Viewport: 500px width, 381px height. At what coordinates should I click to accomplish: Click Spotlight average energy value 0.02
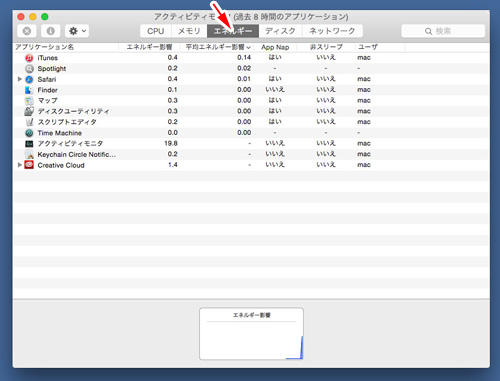tap(244, 68)
